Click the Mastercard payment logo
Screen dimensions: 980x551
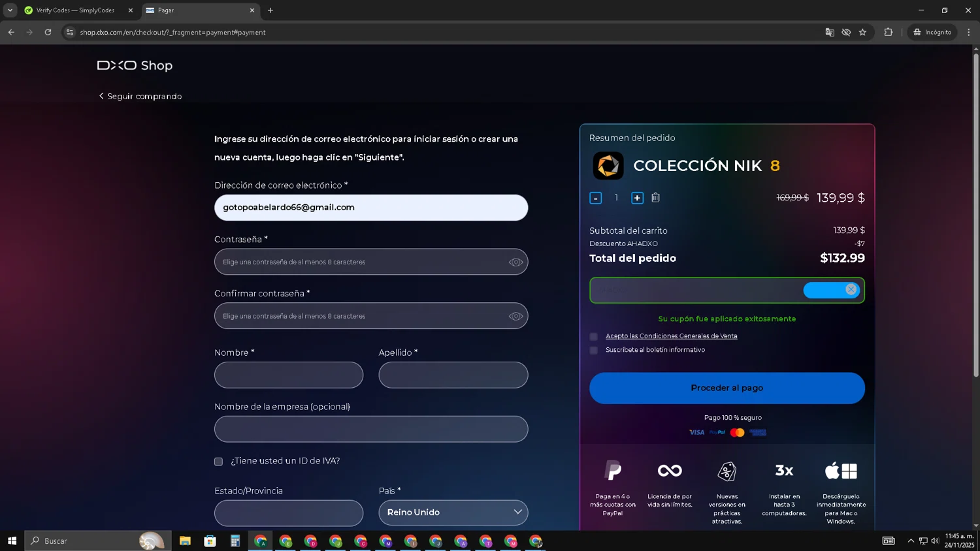[737, 432]
